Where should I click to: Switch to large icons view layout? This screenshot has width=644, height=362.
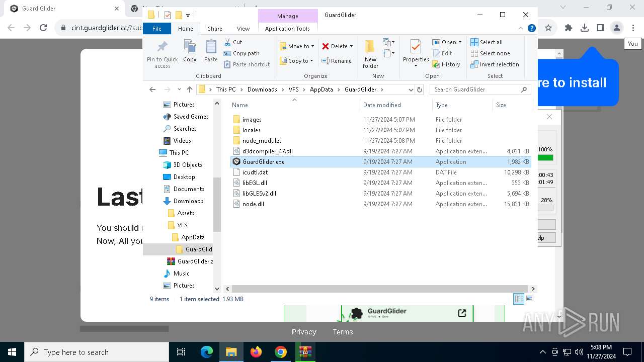pos(529,299)
